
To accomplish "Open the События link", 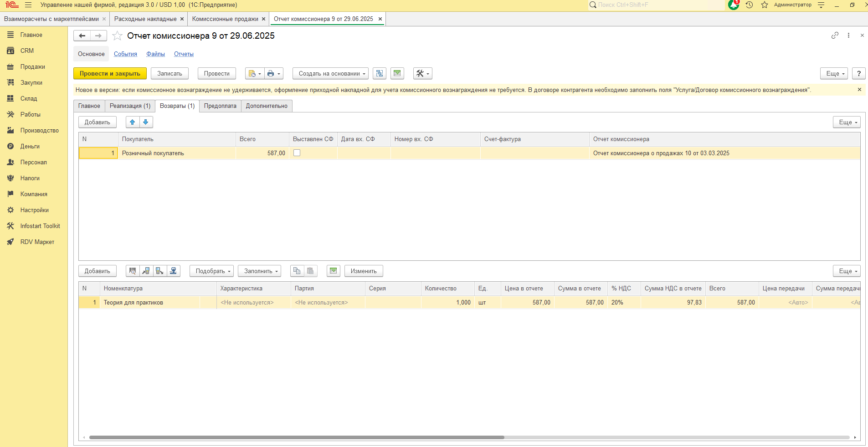I will [125, 54].
